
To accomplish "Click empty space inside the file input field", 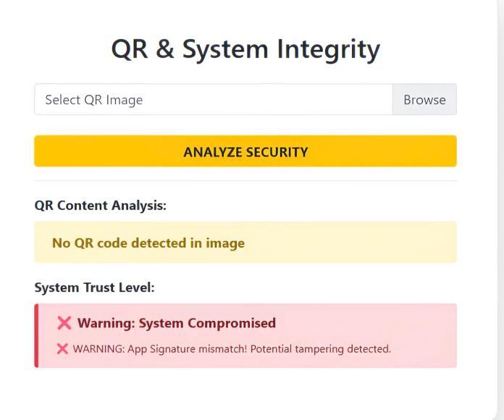I will [x=266, y=100].
